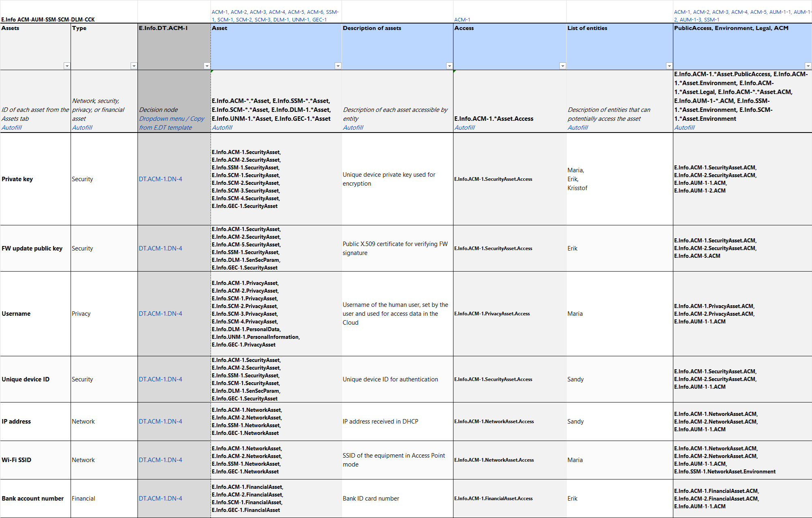Open the PublicAccess, Environment, Legal, ACM filter dropdown
This screenshot has height=518, width=812.
[808, 66]
